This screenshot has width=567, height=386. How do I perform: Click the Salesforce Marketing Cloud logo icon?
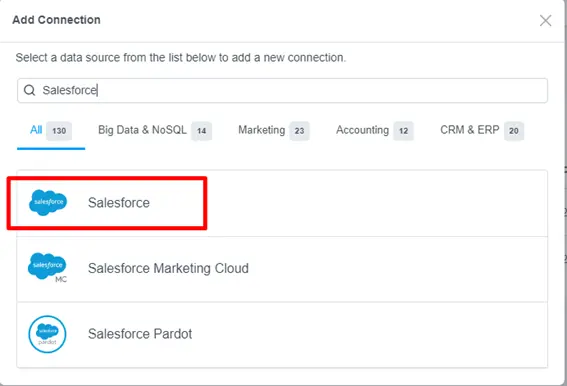click(47, 267)
